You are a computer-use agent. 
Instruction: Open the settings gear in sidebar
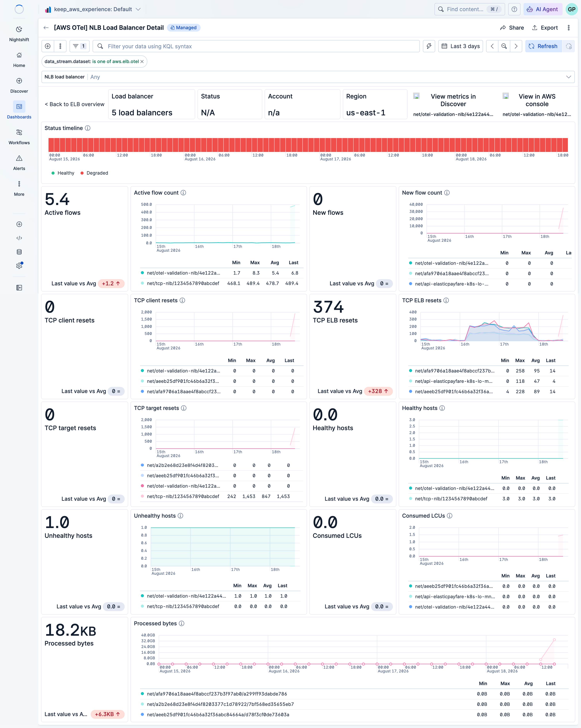click(19, 266)
